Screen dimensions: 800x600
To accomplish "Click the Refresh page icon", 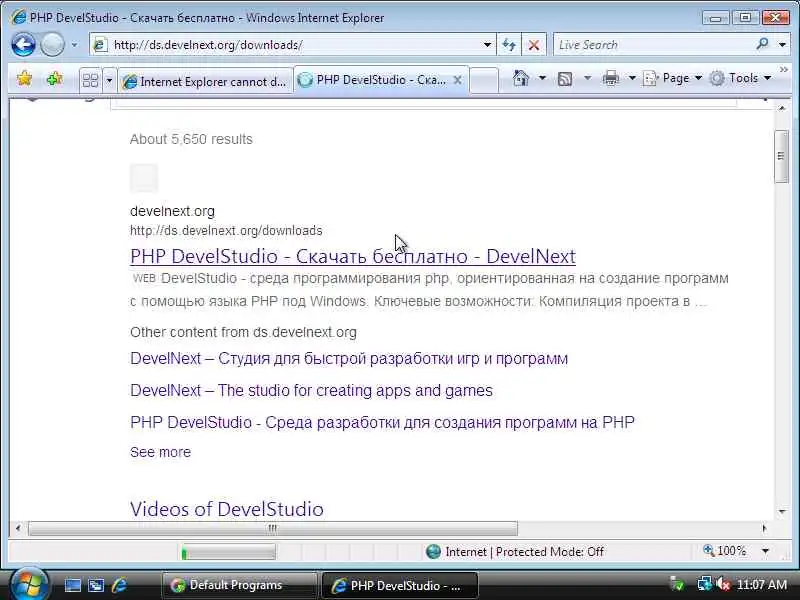I will coord(509,45).
